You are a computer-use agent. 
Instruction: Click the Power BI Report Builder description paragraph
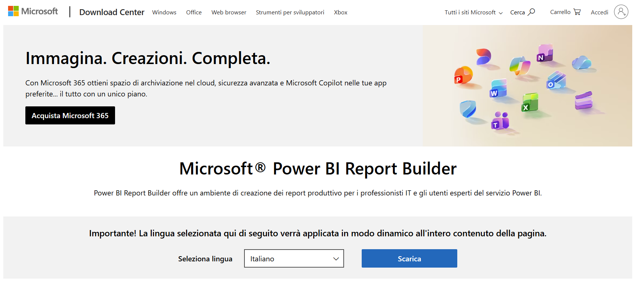(x=318, y=193)
